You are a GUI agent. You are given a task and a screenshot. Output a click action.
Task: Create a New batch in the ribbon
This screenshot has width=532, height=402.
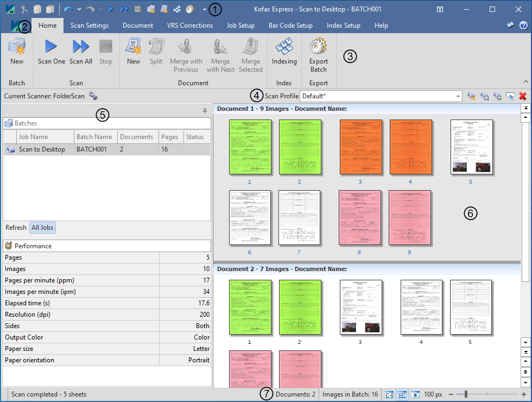[17, 52]
